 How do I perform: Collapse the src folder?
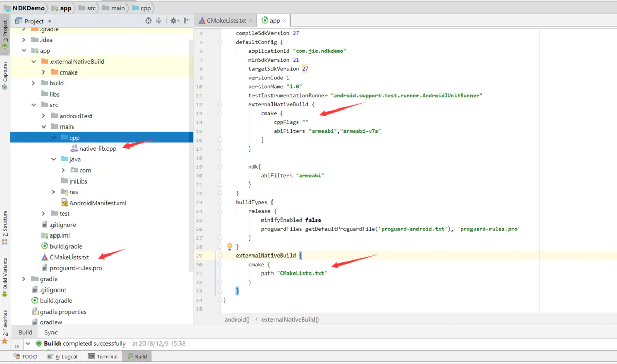[x=34, y=105]
